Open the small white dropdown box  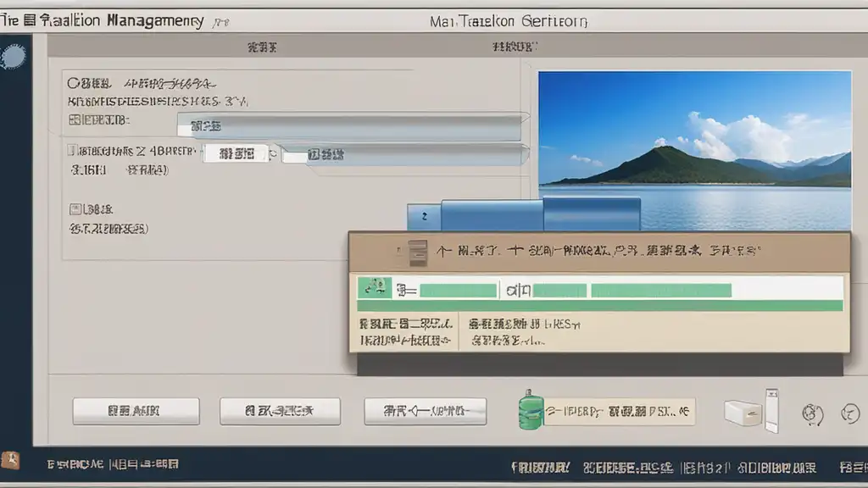(x=236, y=153)
